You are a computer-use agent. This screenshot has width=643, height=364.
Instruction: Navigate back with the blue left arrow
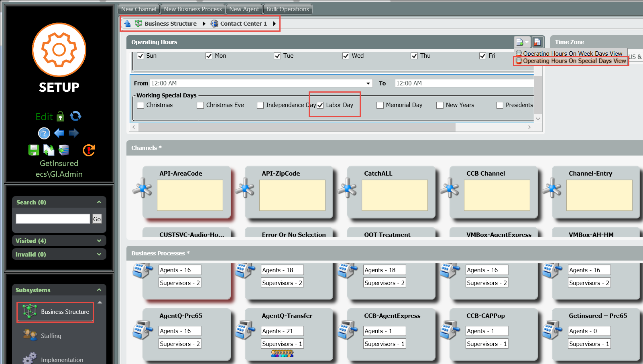point(59,133)
